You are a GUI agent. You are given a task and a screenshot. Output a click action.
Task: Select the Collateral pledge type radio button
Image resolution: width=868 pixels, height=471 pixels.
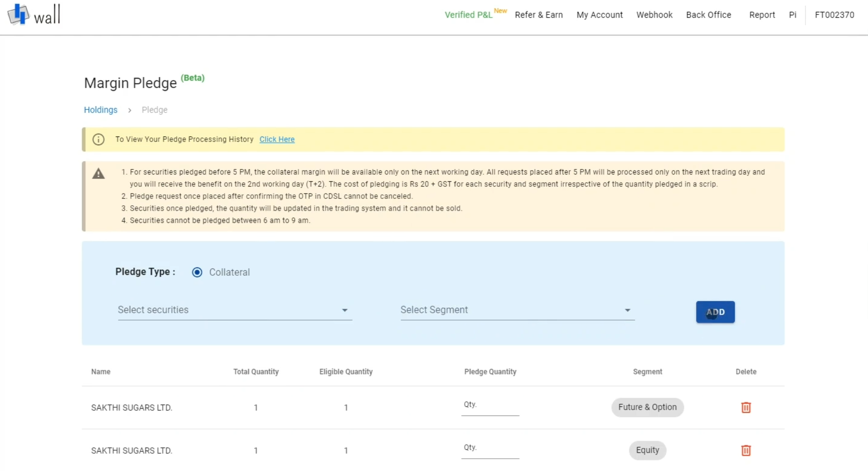(x=197, y=272)
